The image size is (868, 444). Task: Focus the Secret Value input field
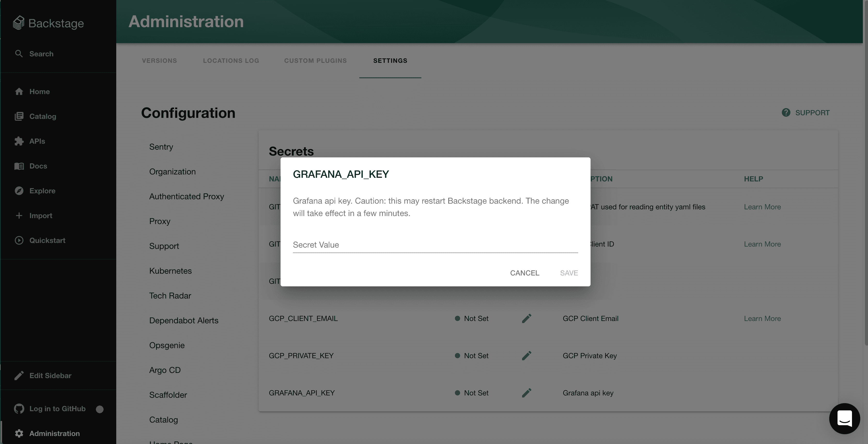[435, 245]
